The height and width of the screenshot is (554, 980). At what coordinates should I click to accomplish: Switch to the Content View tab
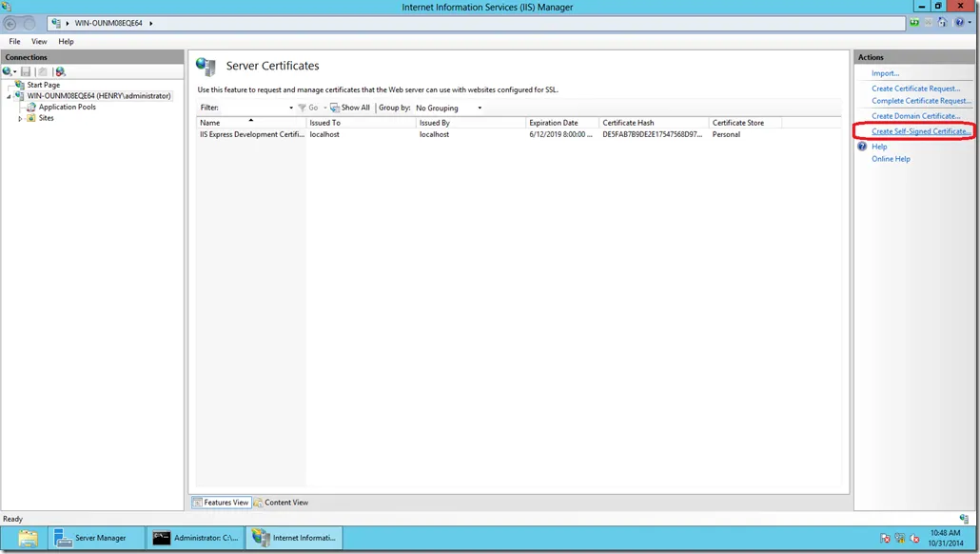[281, 502]
